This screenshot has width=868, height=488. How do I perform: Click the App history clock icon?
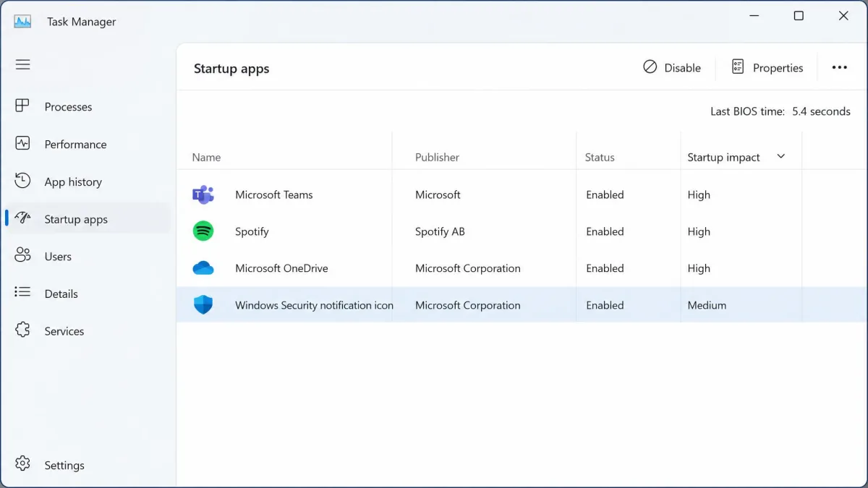point(22,181)
